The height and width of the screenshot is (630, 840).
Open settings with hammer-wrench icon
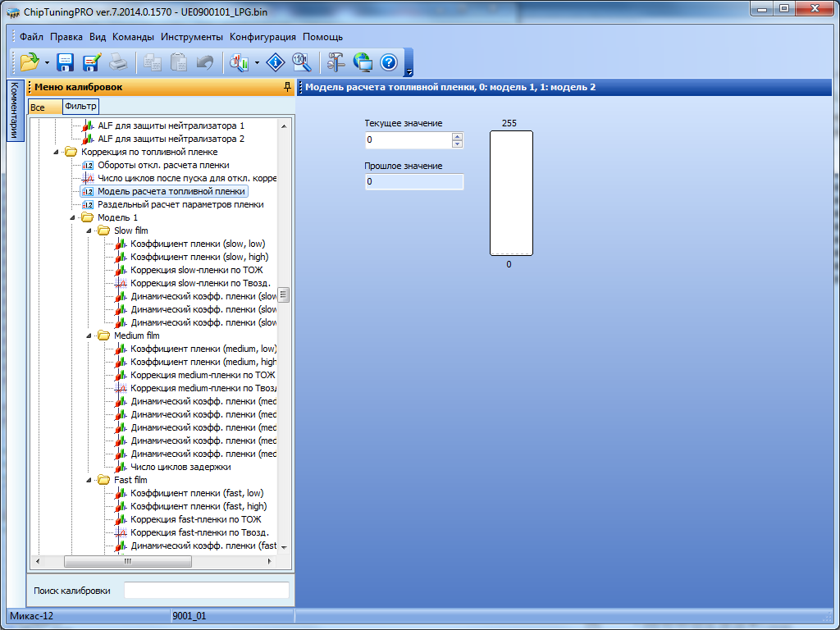[x=336, y=62]
